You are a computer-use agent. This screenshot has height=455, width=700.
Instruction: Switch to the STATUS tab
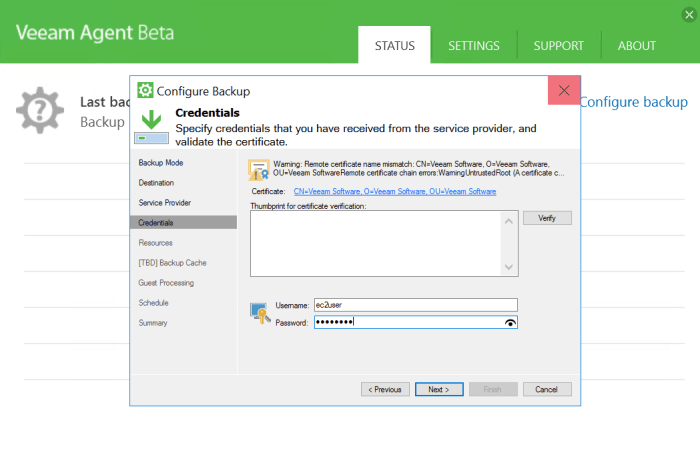394,45
